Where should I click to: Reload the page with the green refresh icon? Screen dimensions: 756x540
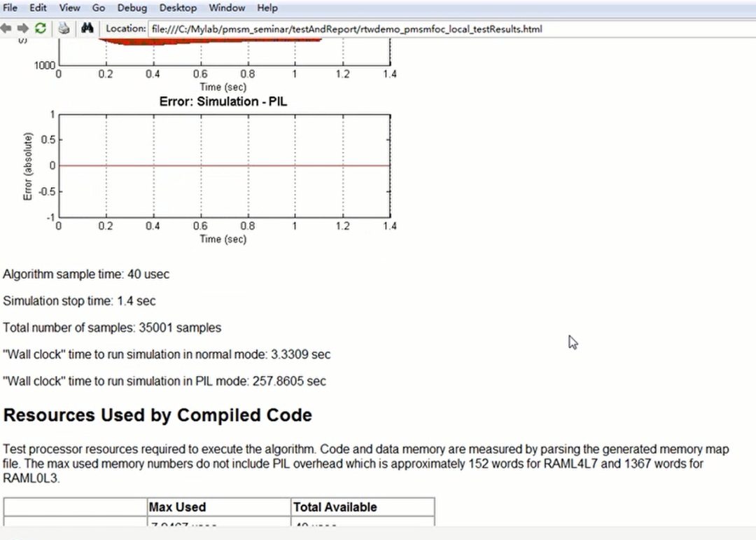[x=41, y=29]
